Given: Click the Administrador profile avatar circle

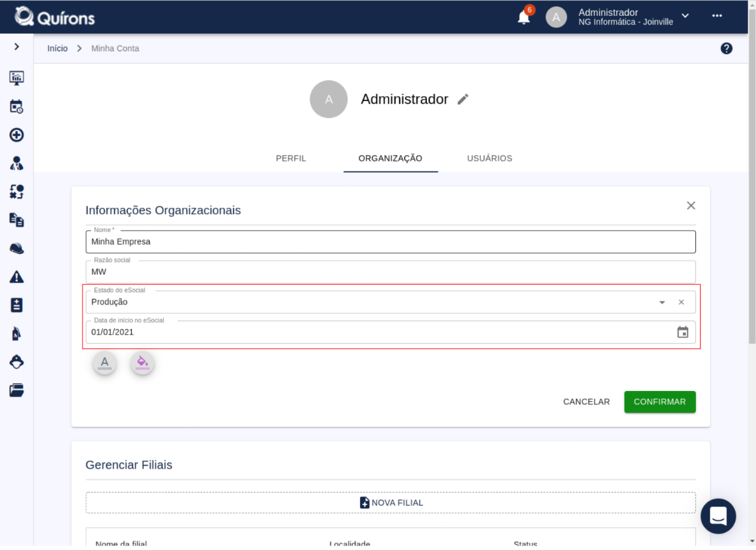Looking at the screenshot, I should (329, 100).
